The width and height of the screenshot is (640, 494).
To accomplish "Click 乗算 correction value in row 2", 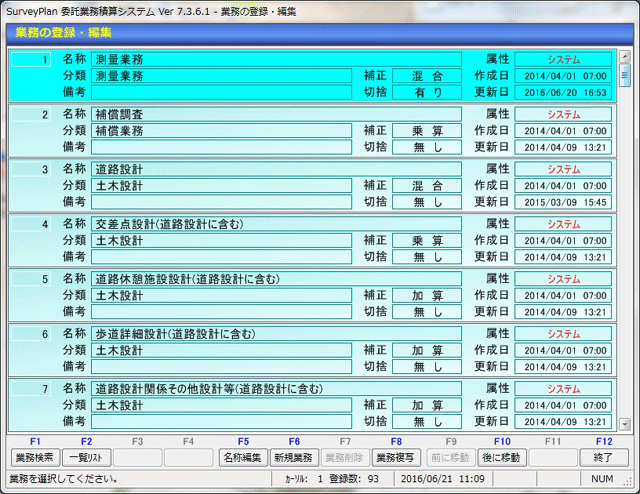I will (x=427, y=131).
